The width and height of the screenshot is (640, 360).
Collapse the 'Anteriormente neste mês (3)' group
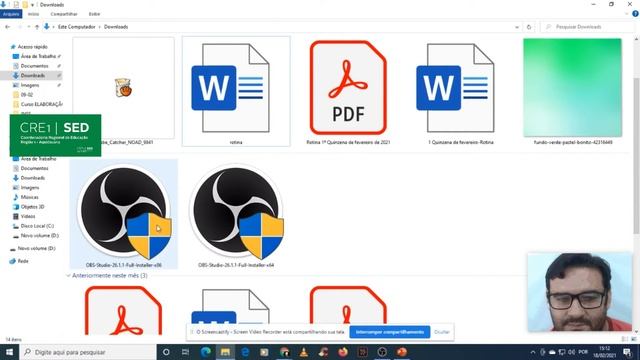pyautogui.click(x=68, y=276)
